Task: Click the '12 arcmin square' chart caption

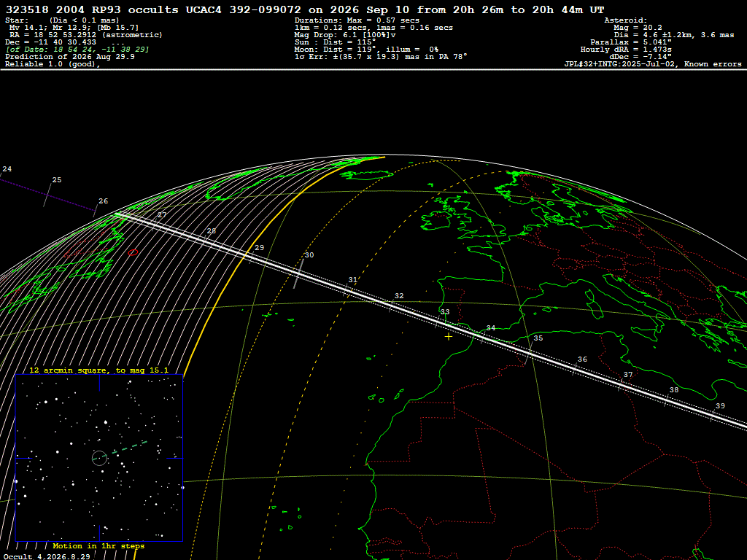Action: [98, 370]
